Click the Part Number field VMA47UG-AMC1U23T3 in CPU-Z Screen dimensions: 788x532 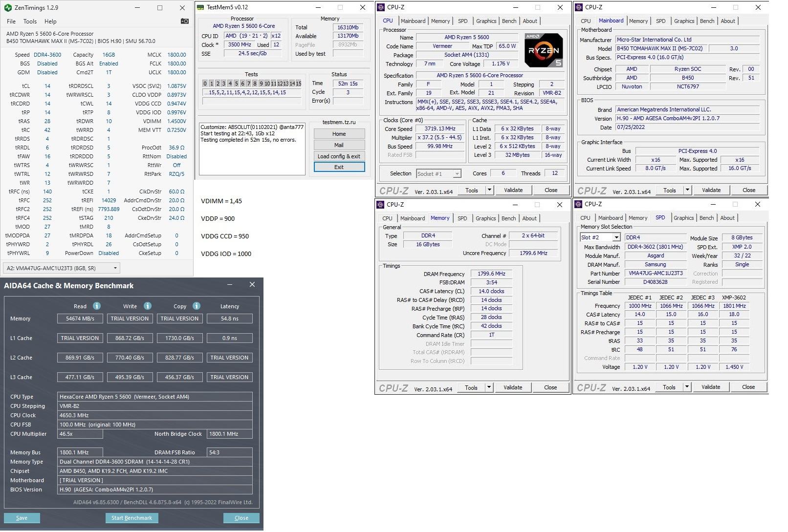[x=656, y=273]
